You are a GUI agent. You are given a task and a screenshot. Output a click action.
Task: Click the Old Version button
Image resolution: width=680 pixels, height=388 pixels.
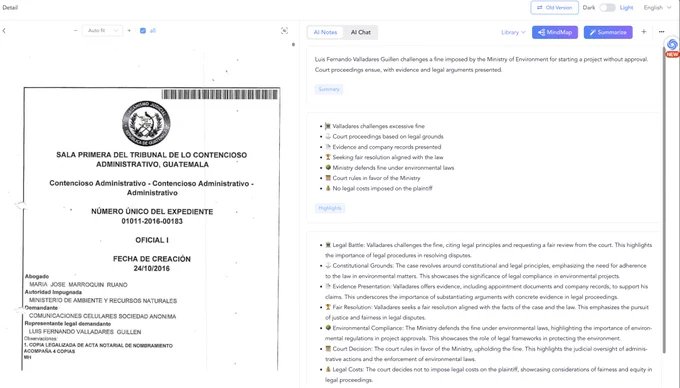tap(554, 8)
